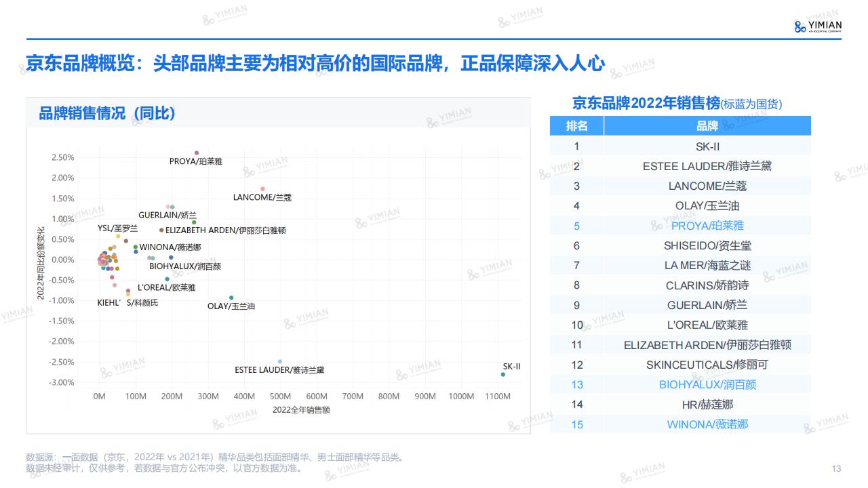Click the SK-II row in the ranking table

pos(680,146)
